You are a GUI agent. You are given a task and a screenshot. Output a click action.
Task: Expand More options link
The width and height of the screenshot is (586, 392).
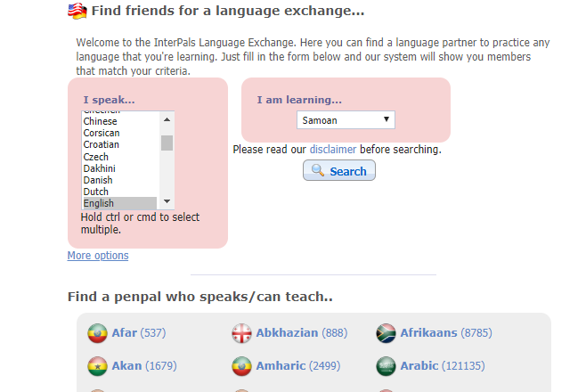pyautogui.click(x=98, y=257)
